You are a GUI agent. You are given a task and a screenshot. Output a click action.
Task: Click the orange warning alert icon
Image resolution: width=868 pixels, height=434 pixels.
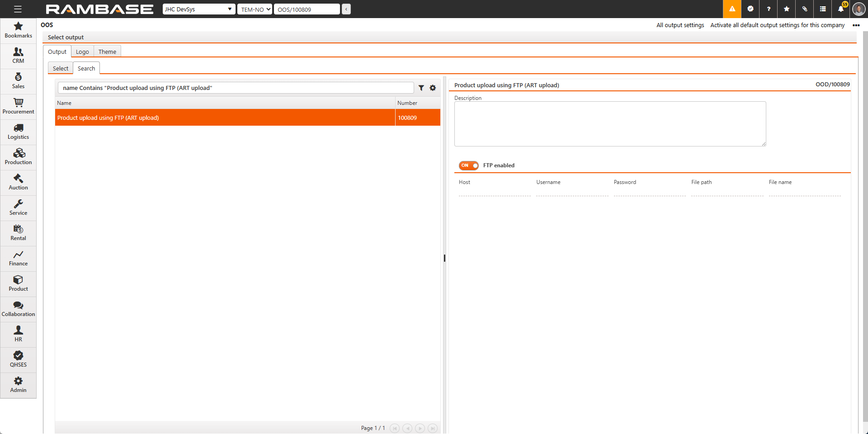(x=732, y=9)
